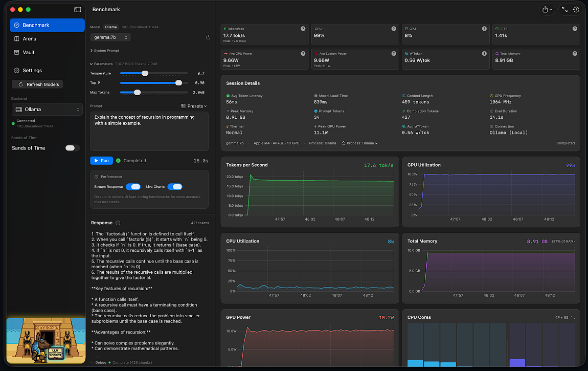Open the Vault section icon
The width and height of the screenshot is (588, 371).
17,52
